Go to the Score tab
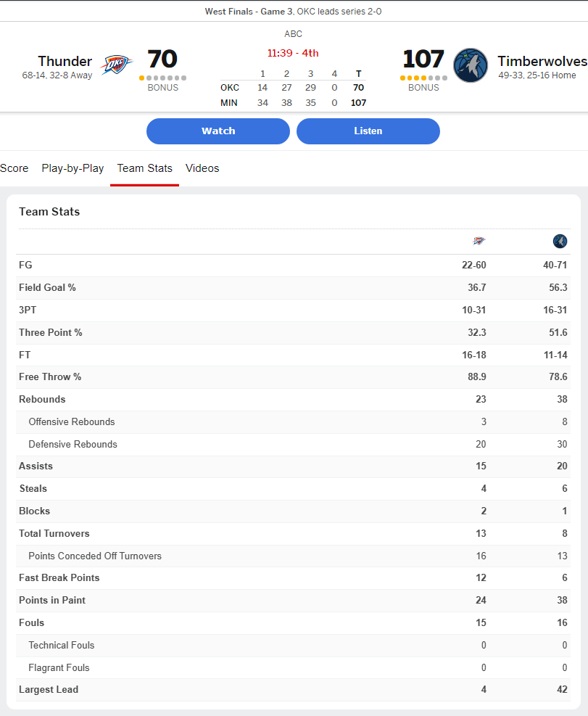The width and height of the screenshot is (588, 716). 15,168
